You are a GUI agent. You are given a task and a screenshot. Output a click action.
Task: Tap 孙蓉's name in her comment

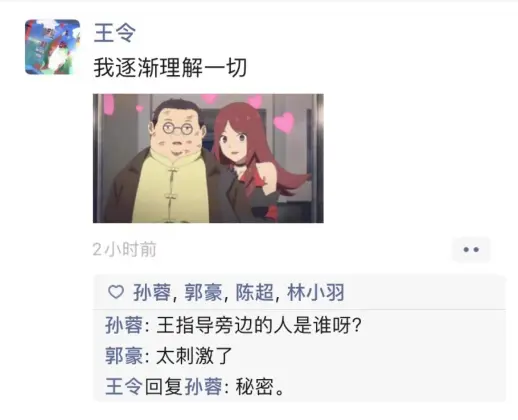click(124, 325)
